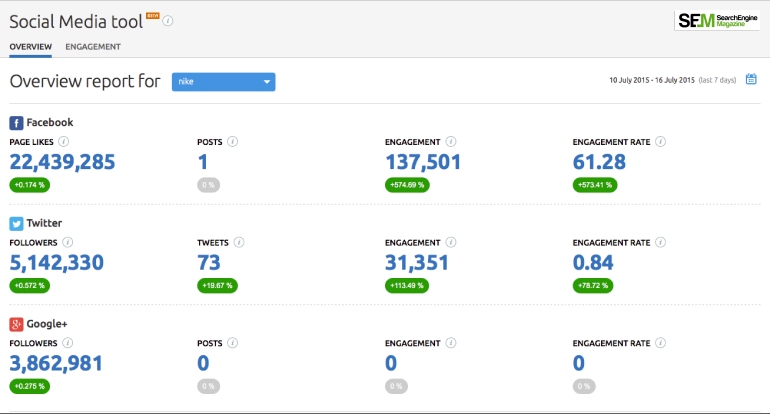Image resolution: width=770 pixels, height=414 pixels.
Task: Switch to the Overview tab
Action: (30, 47)
